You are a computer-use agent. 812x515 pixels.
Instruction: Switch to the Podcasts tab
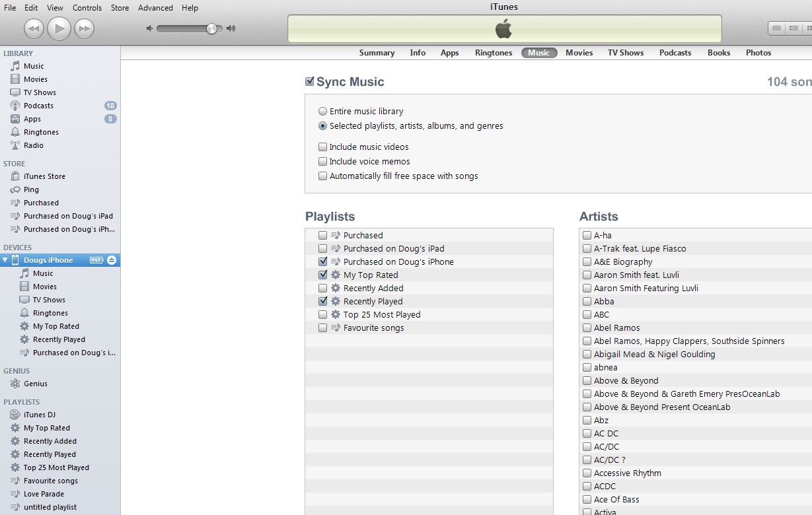[x=675, y=53]
